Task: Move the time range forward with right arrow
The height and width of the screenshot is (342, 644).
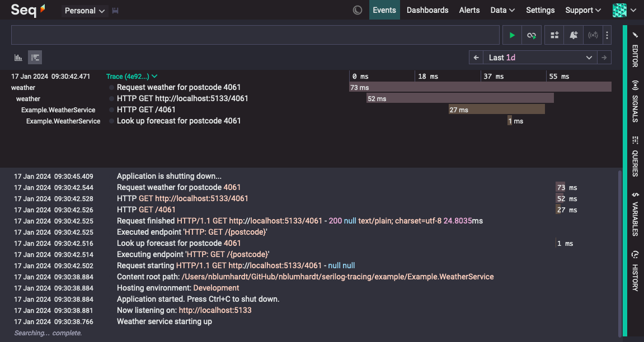Action: point(604,58)
